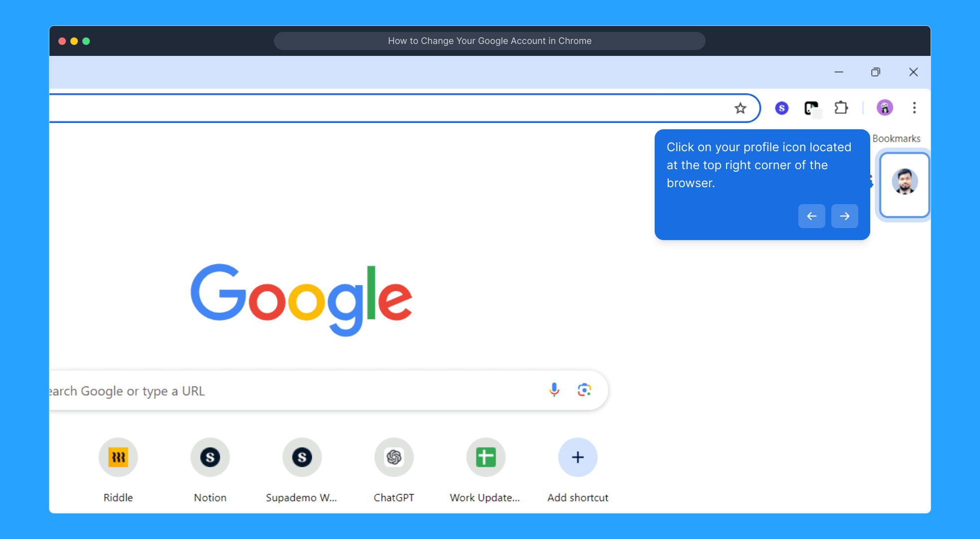
Task: Start voice search with microphone icon
Action: [x=554, y=390]
